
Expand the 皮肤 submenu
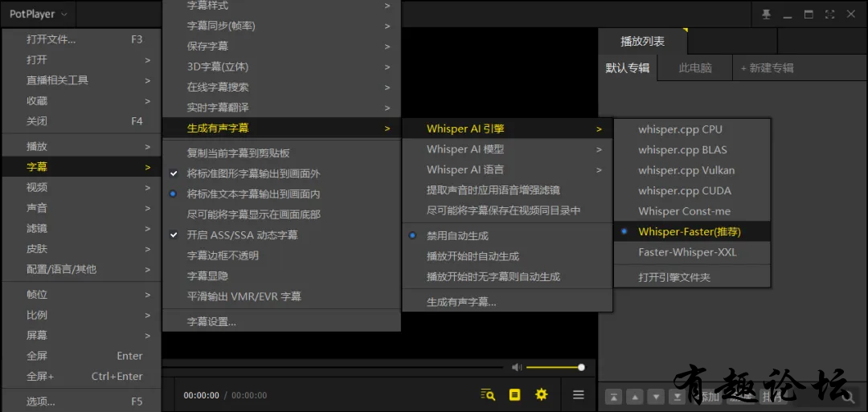(82, 249)
